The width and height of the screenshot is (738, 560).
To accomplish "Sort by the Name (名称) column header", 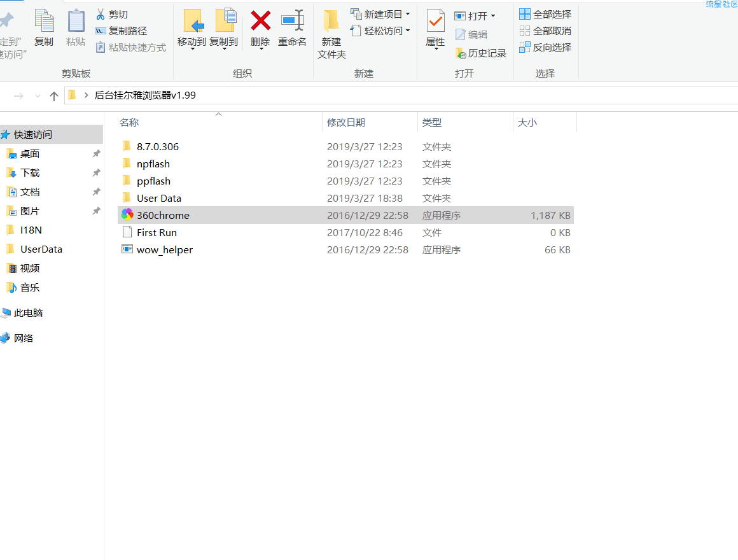I will pyautogui.click(x=129, y=123).
